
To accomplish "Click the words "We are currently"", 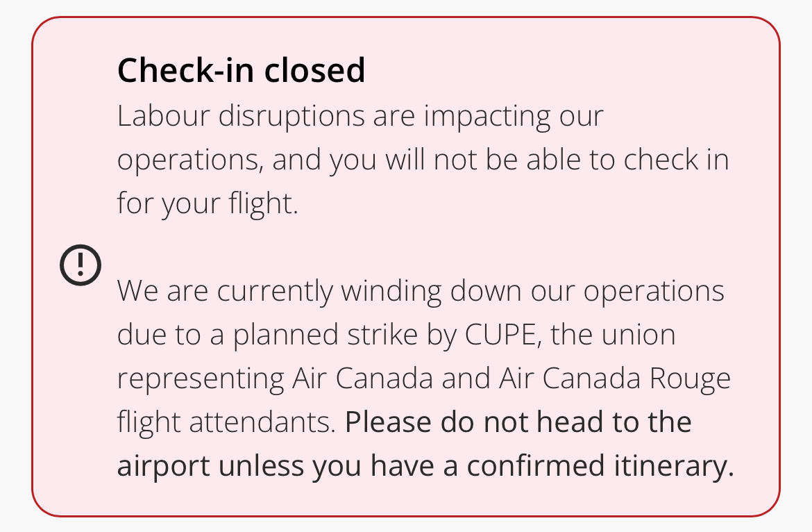I will (225, 291).
